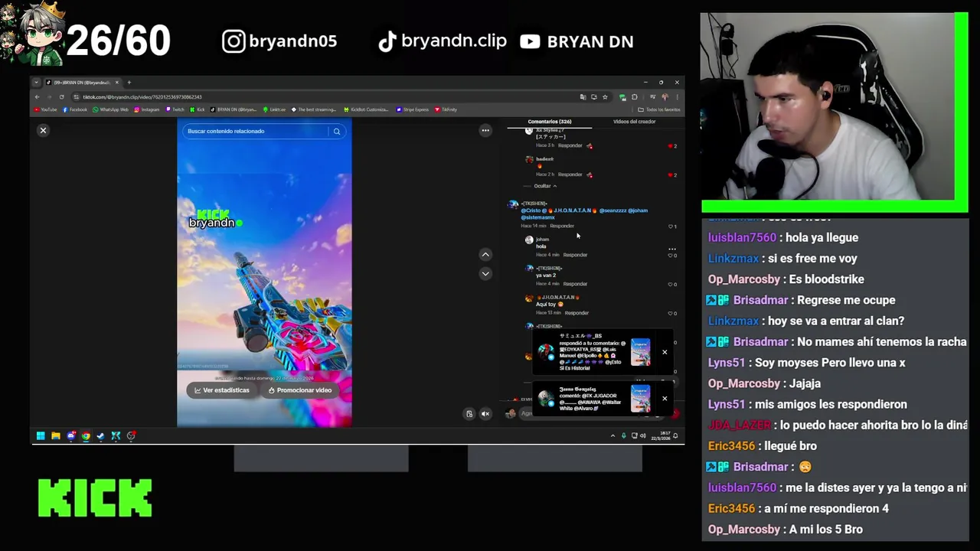Switch to 'Videos del creador' tab
Viewport: 980px width, 551px height.
(634, 122)
